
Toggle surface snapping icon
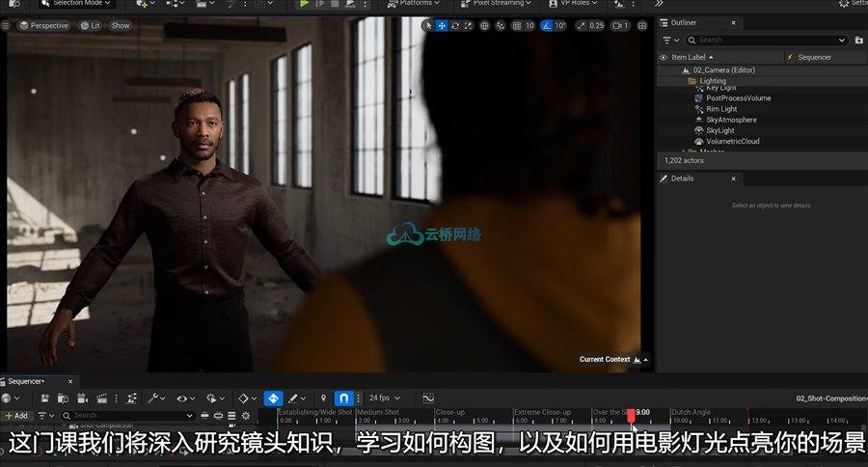(500, 25)
